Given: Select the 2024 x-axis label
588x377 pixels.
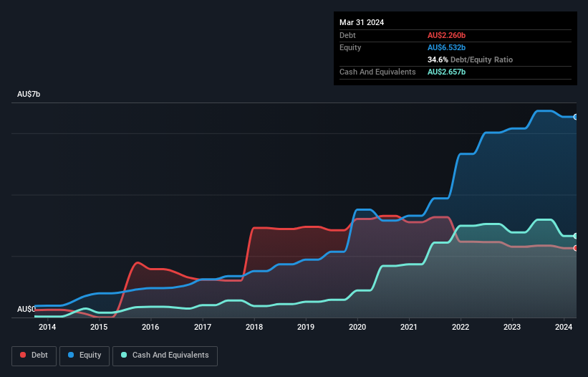Looking at the screenshot, I should (x=564, y=327).
